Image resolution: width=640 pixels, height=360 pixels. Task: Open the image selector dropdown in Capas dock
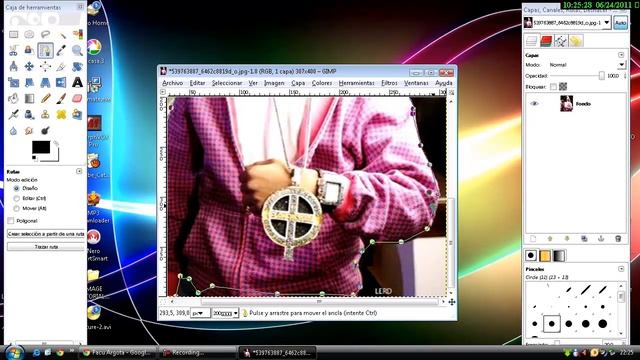pos(607,23)
